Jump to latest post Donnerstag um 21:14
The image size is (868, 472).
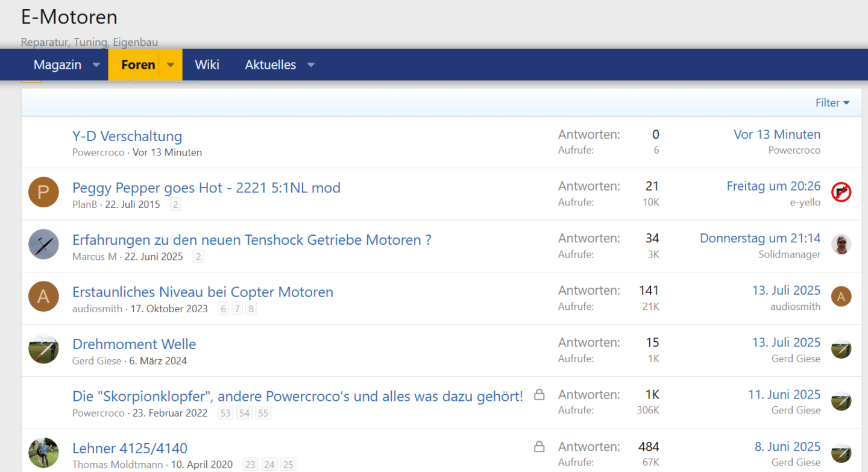(760, 238)
